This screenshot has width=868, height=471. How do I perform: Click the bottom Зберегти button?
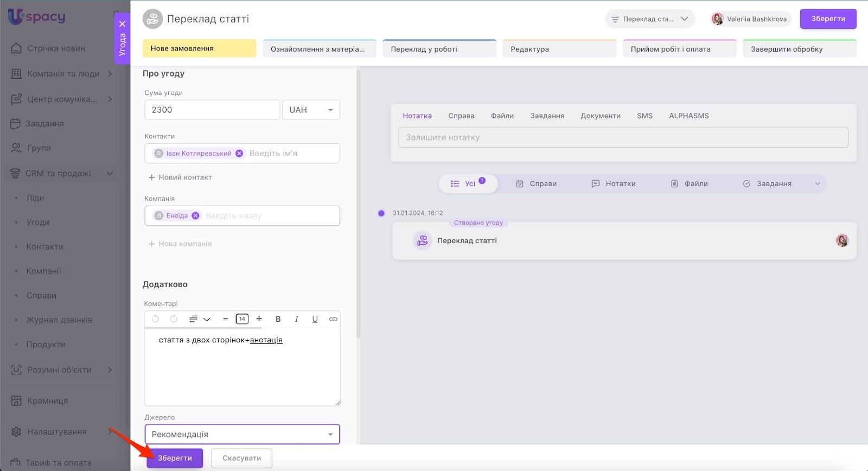[175, 458]
